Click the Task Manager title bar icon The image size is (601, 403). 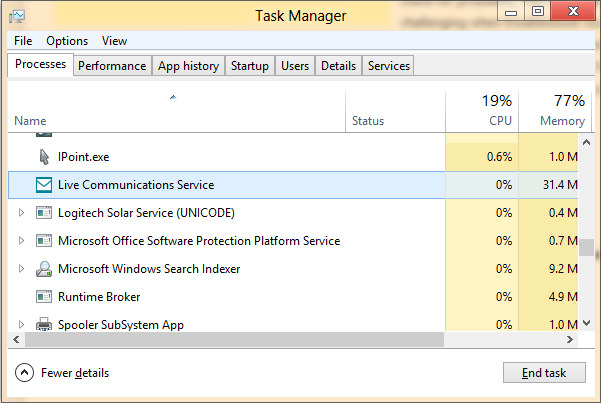(17, 16)
